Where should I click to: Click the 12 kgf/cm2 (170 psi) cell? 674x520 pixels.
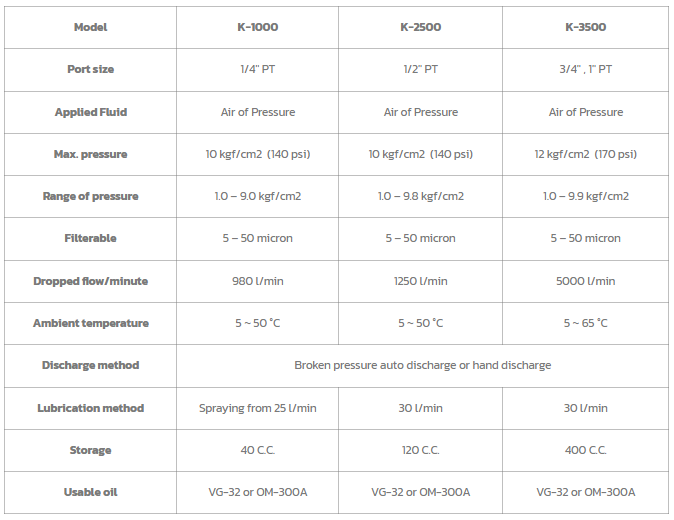(x=585, y=154)
